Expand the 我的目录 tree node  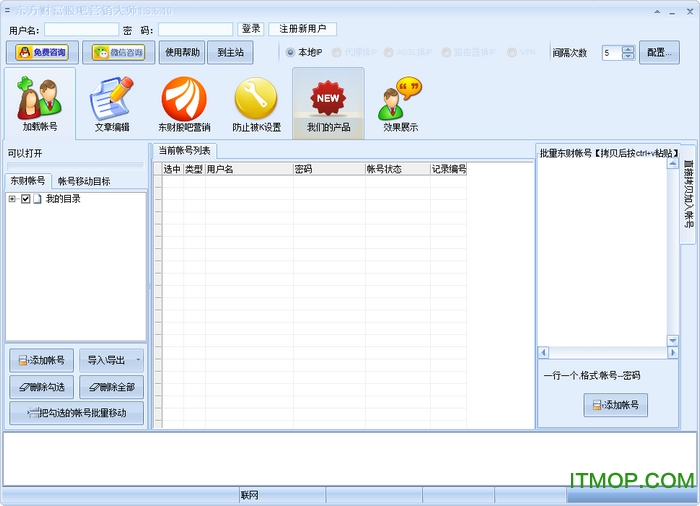point(12,199)
